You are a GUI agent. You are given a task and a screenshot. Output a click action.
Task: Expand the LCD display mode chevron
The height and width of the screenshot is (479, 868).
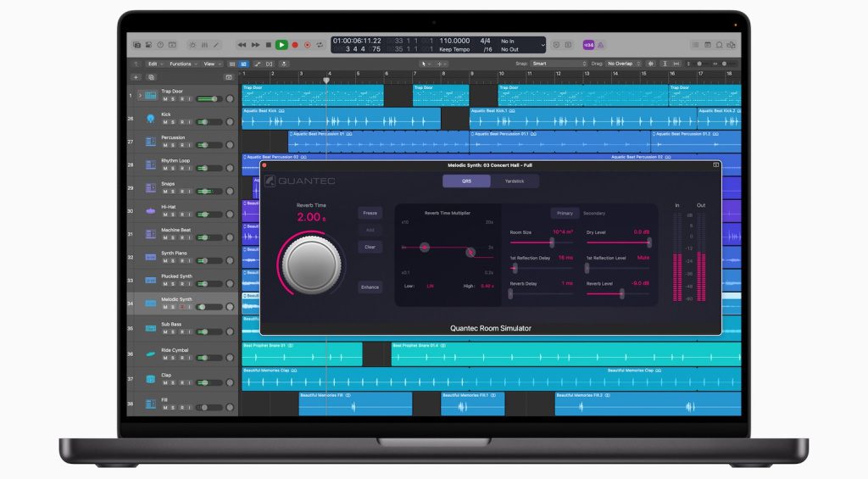tap(542, 45)
